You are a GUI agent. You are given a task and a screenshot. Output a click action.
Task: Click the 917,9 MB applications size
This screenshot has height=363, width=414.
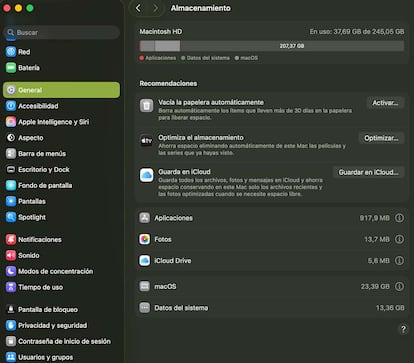point(375,218)
